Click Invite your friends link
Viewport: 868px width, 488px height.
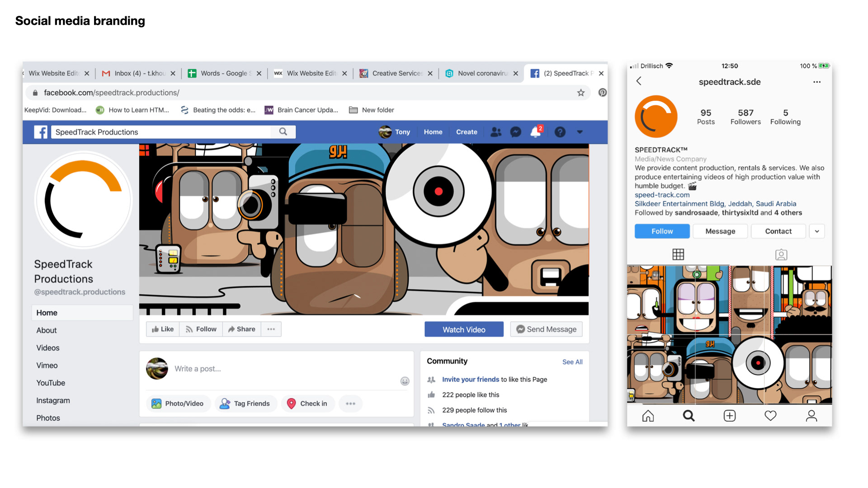click(471, 380)
